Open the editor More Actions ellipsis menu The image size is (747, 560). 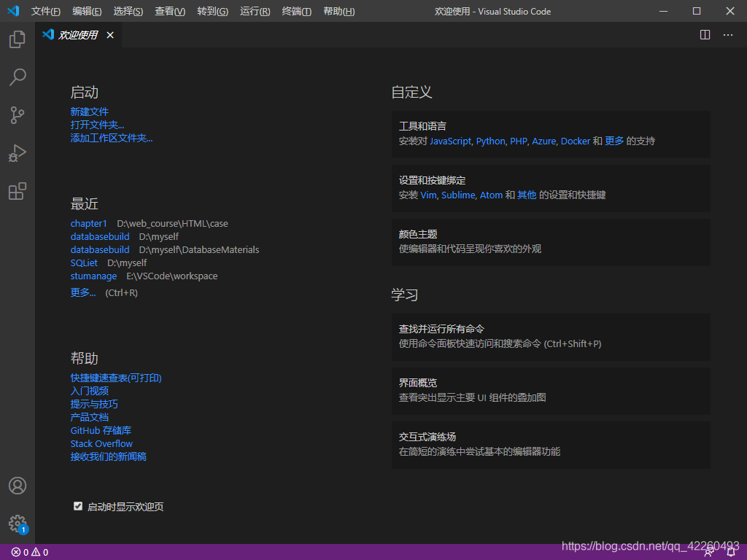(727, 35)
